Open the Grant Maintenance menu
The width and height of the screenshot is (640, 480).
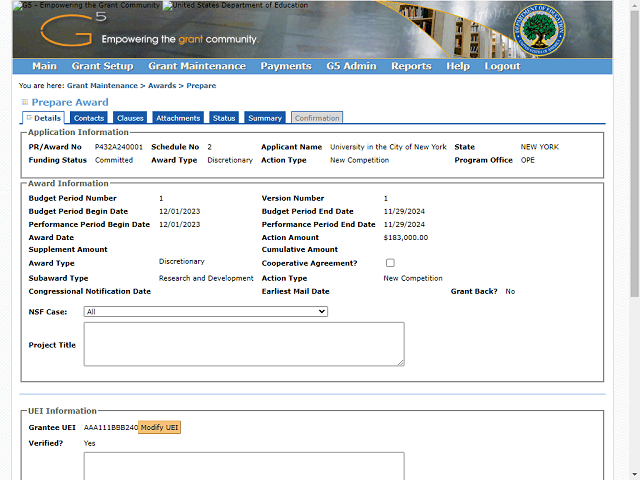196,66
